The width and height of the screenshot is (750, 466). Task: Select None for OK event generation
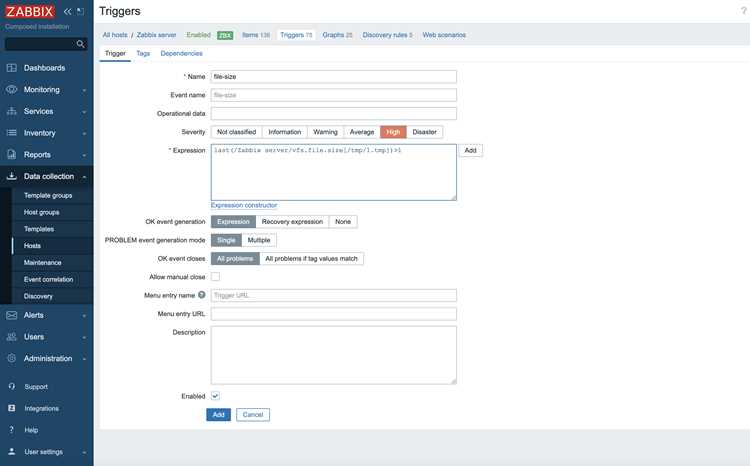click(343, 222)
